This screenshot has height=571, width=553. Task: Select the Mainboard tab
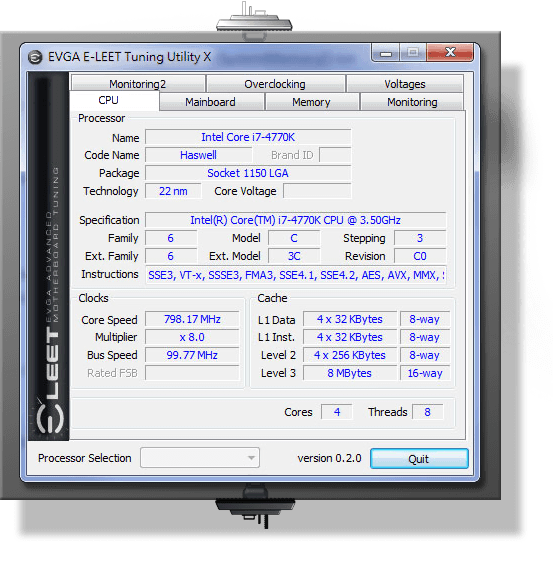[x=211, y=102]
